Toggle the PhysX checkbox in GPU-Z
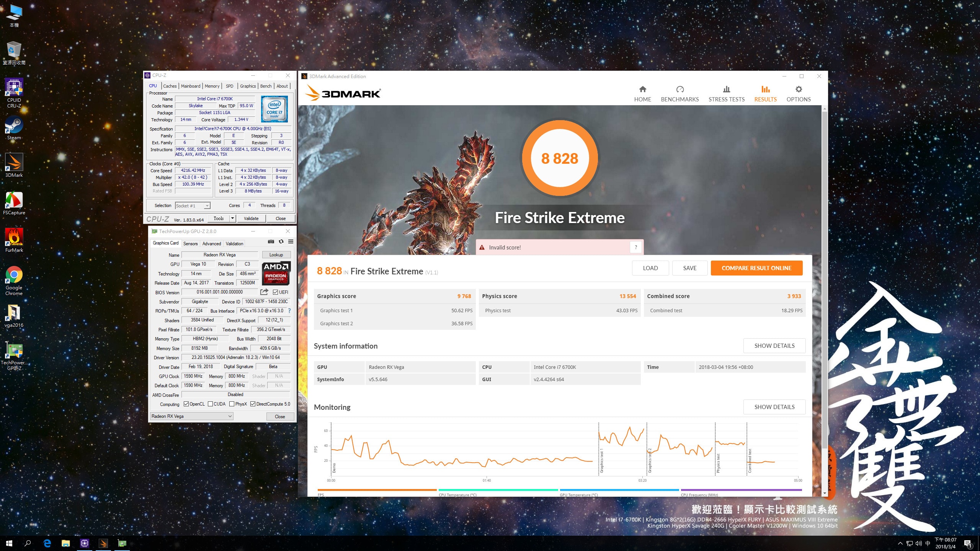Image resolution: width=980 pixels, height=551 pixels. pos(232,404)
